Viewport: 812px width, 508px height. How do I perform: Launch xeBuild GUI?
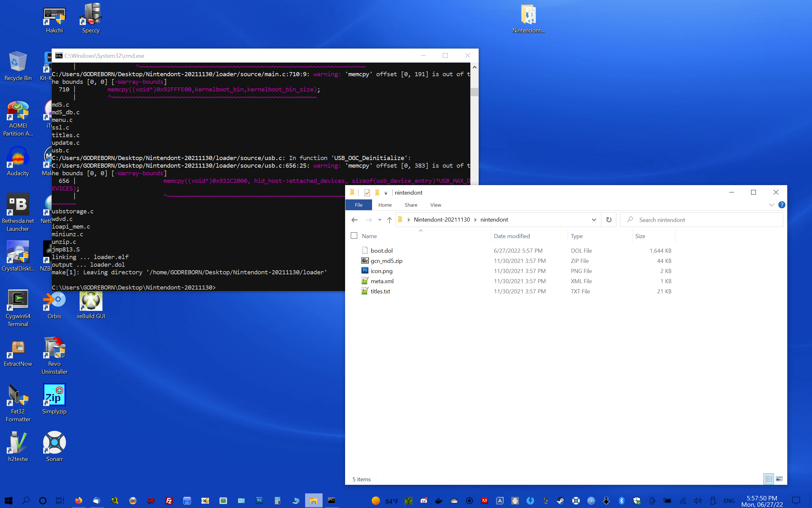pyautogui.click(x=91, y=305)
